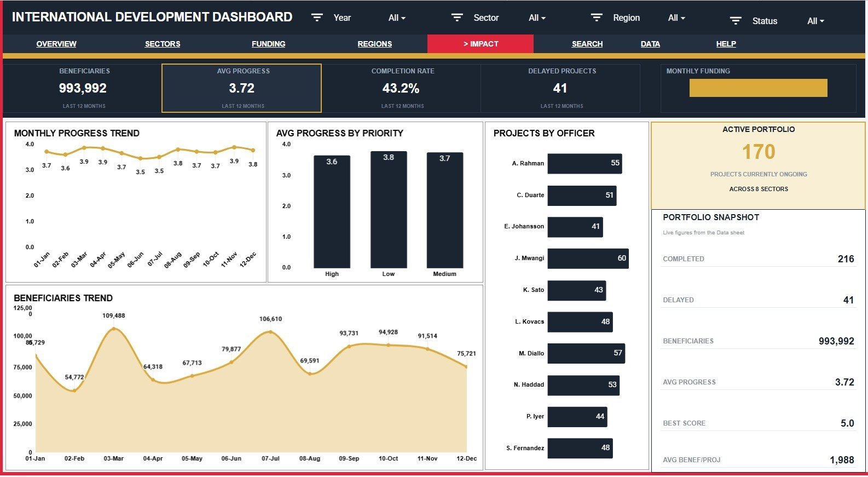This screenshot has width=868, height=477.
Task: Open the Region All dropdown
Action: 676,18
